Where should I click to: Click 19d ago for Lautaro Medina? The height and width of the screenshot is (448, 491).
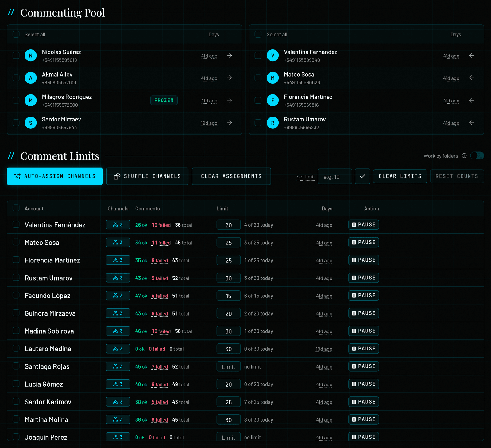(324, 349)
